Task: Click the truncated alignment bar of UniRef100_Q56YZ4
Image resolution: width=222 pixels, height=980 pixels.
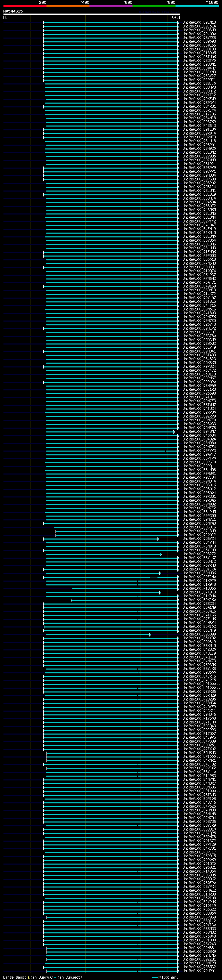Action: (x=101, y=539)
